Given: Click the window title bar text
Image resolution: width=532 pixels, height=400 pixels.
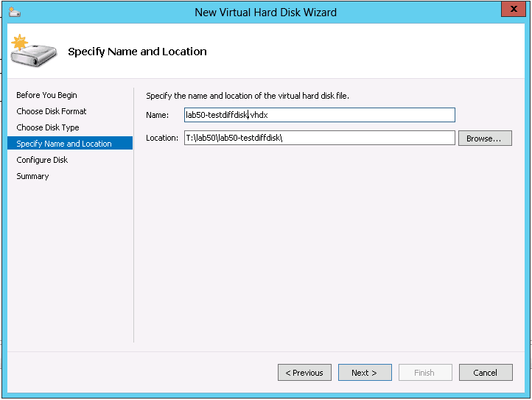Looking at the screenshot, I should point(265,12).
